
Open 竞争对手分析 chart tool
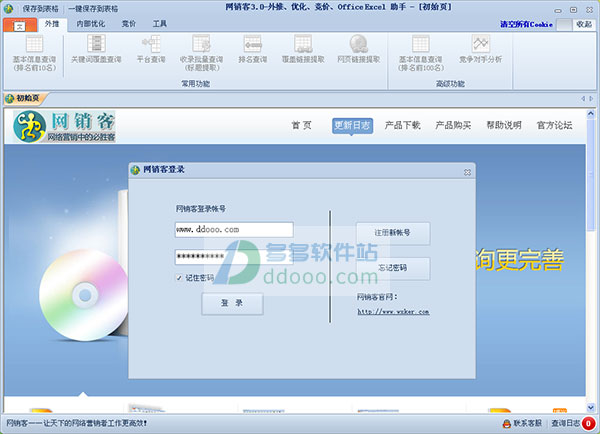coord(481,49)
